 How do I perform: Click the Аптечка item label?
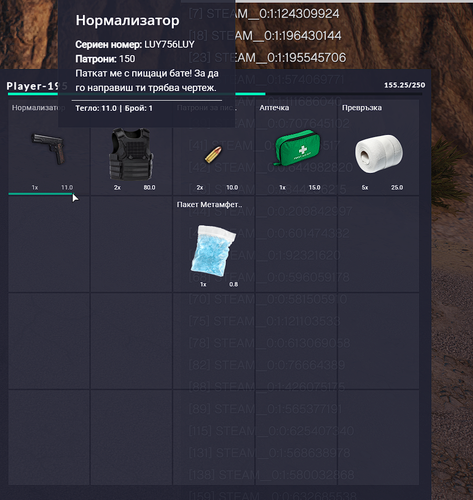[x=274, y=108]
